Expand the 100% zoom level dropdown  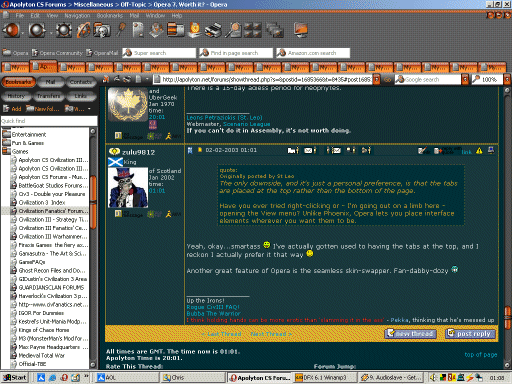point(507,80)
